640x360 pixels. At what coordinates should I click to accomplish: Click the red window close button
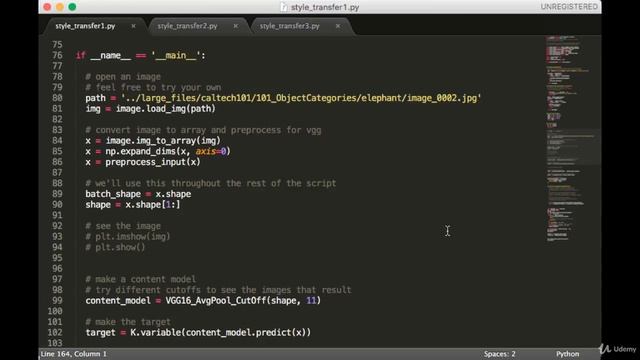[x=47, y=7]
